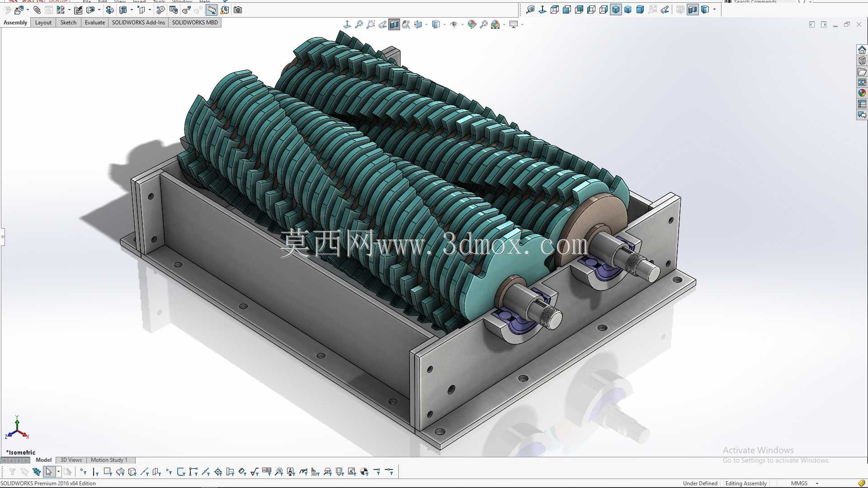The image size is (868, 488).
Task: Open the Design Library panel
Action: coord(862,61)
